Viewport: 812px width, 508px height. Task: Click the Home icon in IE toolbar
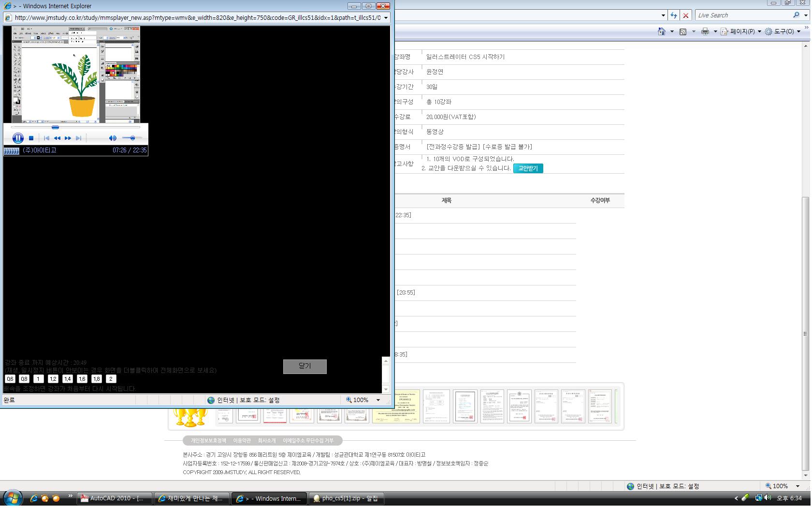point(662,31)
